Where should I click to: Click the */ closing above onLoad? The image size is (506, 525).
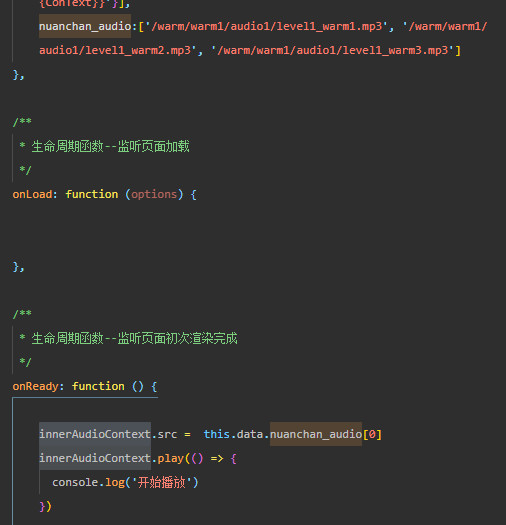click(25, 170)
